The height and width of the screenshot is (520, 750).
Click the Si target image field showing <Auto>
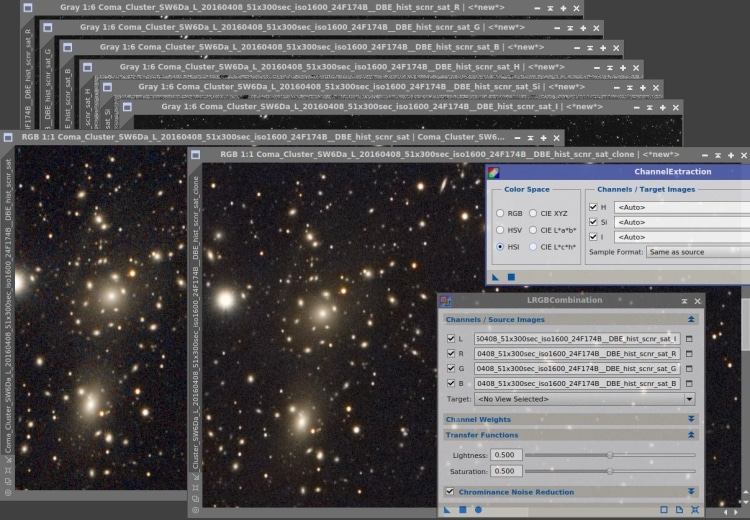tap(682, 222)
